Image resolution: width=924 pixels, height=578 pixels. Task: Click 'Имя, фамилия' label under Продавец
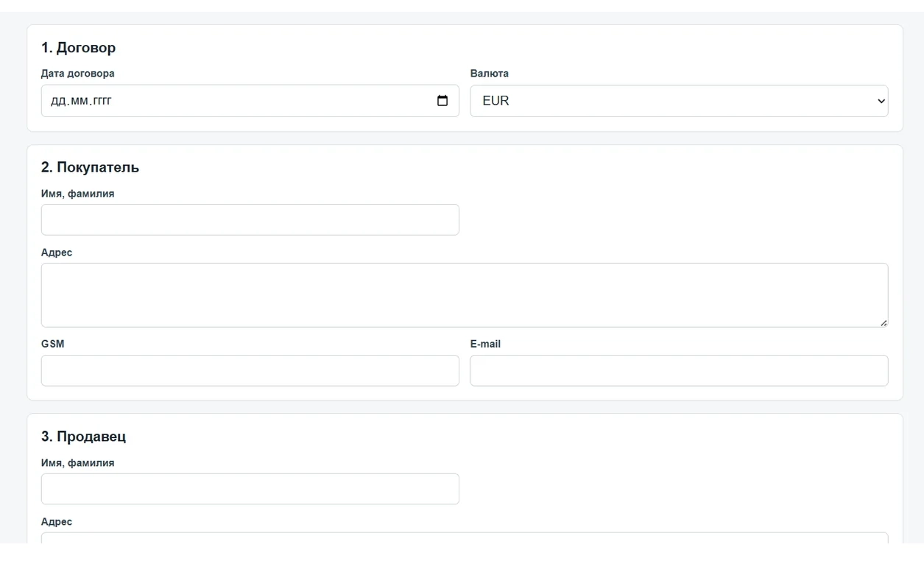click(77, 463)
